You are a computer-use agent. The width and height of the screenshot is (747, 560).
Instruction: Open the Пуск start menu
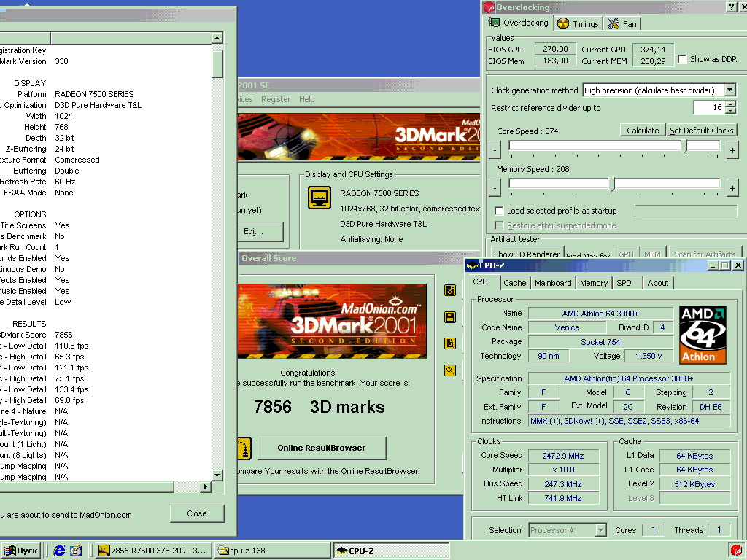point(20,551)
